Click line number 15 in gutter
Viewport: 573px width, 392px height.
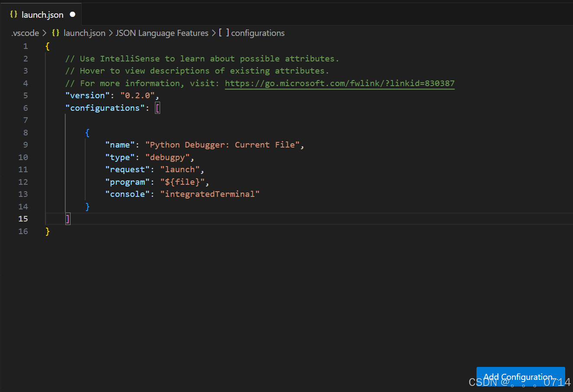coord(23,219)
